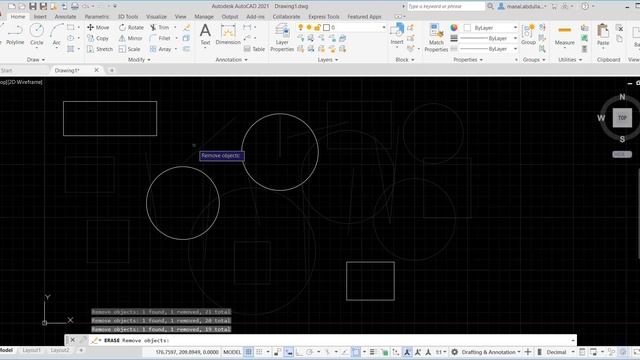Open Layer Properties manager
The height and width of the screenshot is (360, 640).
pyautogui.click(x=282, y=38)
